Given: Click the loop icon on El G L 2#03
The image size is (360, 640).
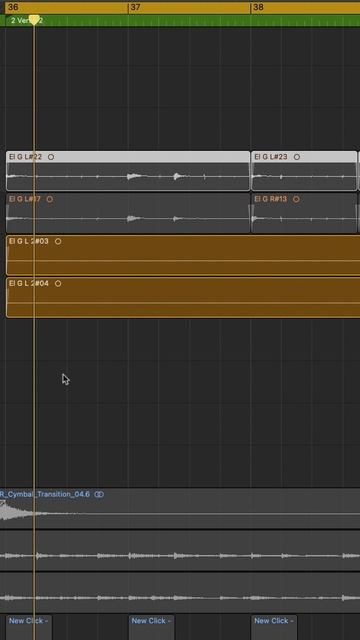Looking at the screenshot, I should (x=58, y=241).
